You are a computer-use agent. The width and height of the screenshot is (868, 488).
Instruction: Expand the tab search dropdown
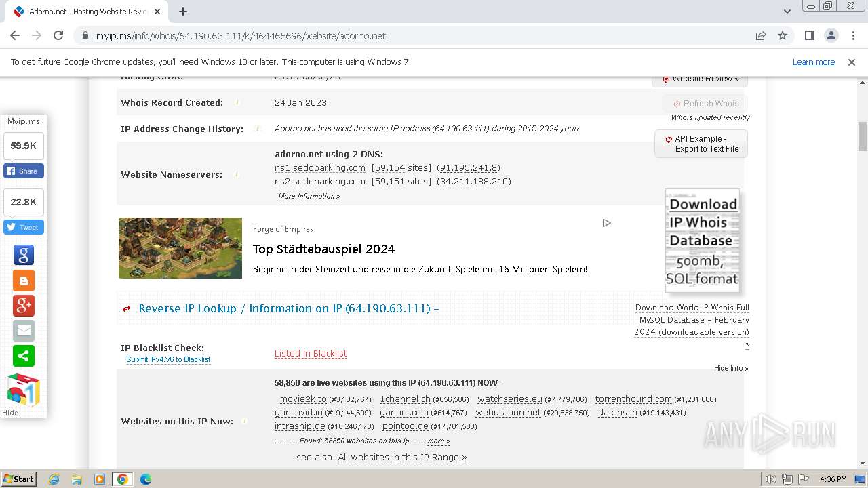pos(787,12)
